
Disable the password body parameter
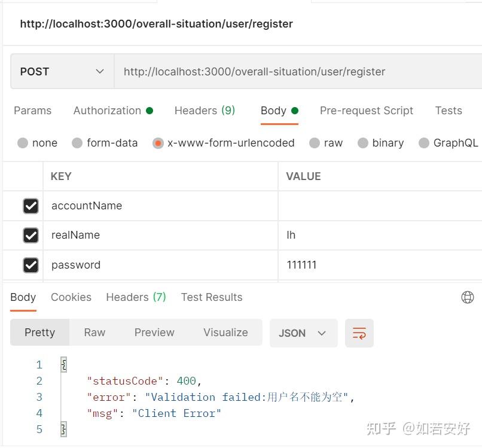point(32,264)
